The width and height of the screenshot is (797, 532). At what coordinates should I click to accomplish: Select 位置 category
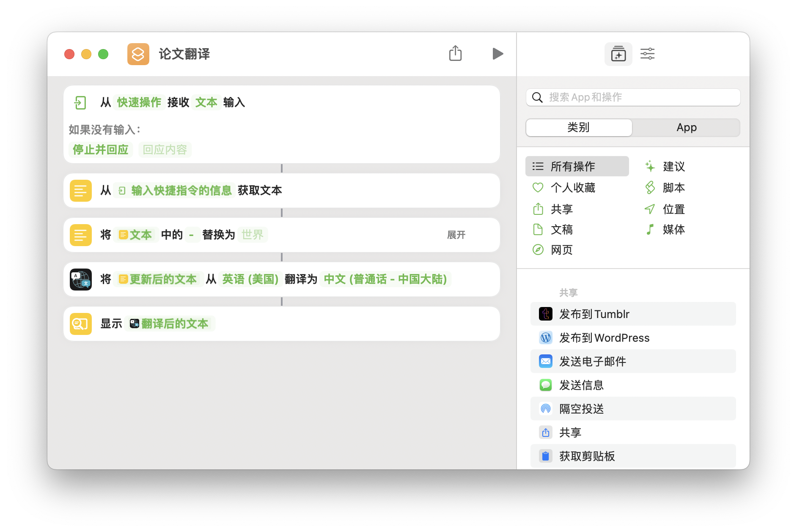tap(665, 209)
